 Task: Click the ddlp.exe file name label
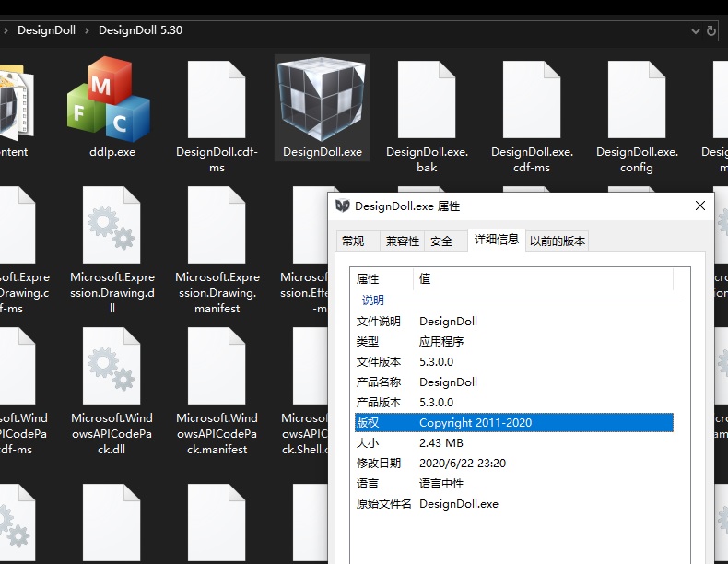tap(112, 152)
